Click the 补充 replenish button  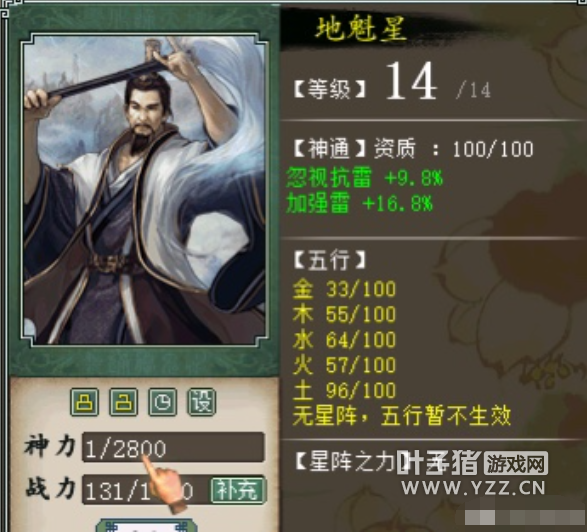click(x=238, y=490)
